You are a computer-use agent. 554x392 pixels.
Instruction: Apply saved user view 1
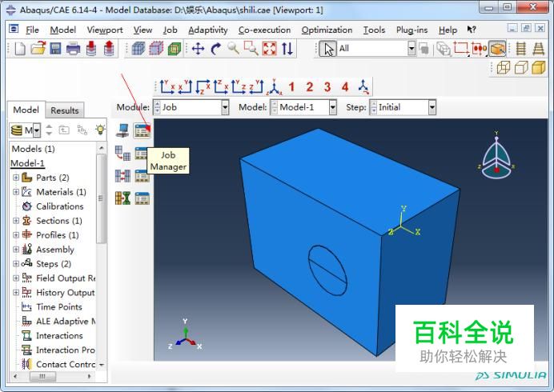pos(291,87)
